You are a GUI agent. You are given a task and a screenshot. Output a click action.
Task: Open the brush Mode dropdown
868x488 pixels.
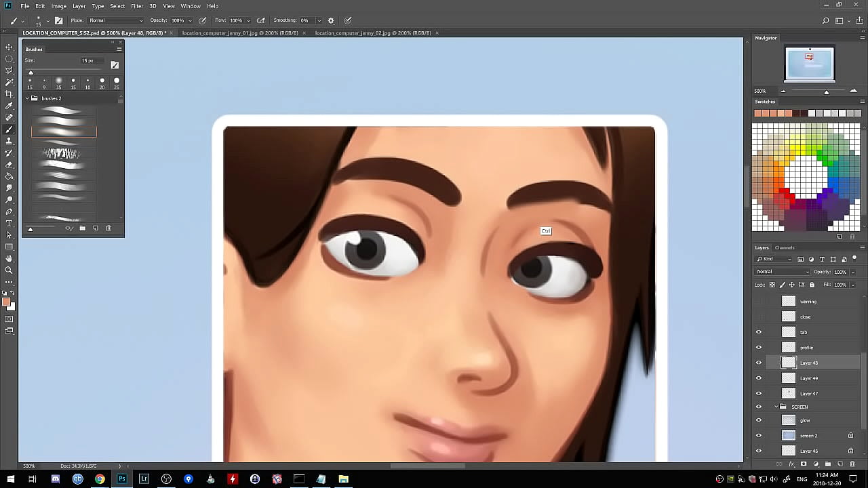click(115, 20)
